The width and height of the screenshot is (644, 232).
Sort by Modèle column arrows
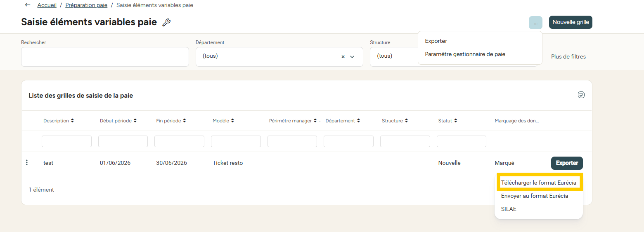point(233,121)
